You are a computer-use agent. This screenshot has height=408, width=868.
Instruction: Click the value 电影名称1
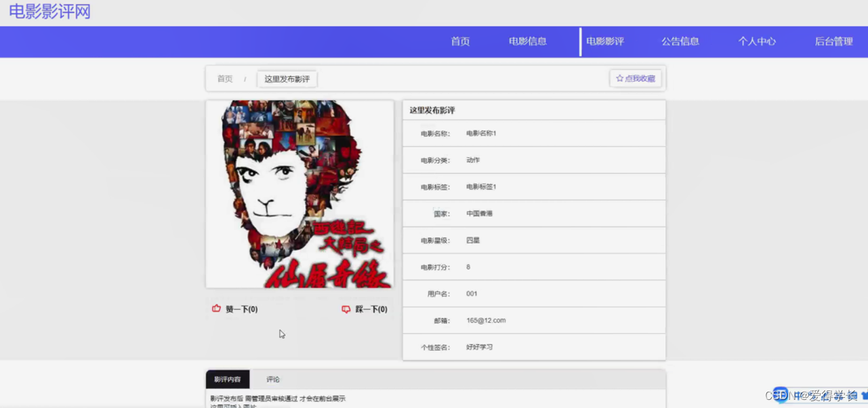[x=481, y=134]
